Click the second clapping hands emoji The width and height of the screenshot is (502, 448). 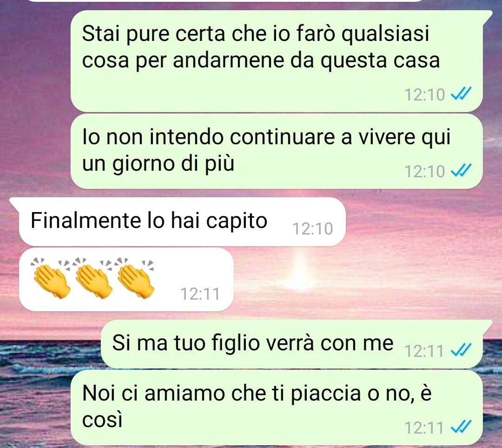(x=93, y=278)
